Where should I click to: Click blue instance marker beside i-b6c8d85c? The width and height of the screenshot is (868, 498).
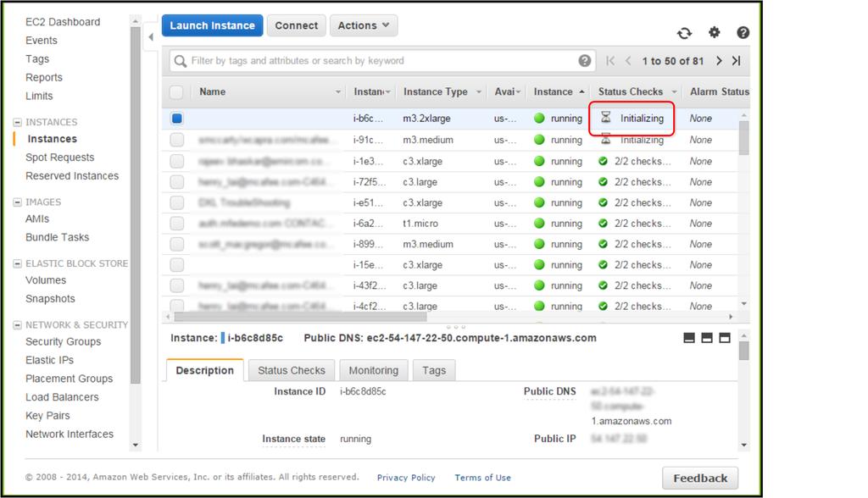pos(223,338)
